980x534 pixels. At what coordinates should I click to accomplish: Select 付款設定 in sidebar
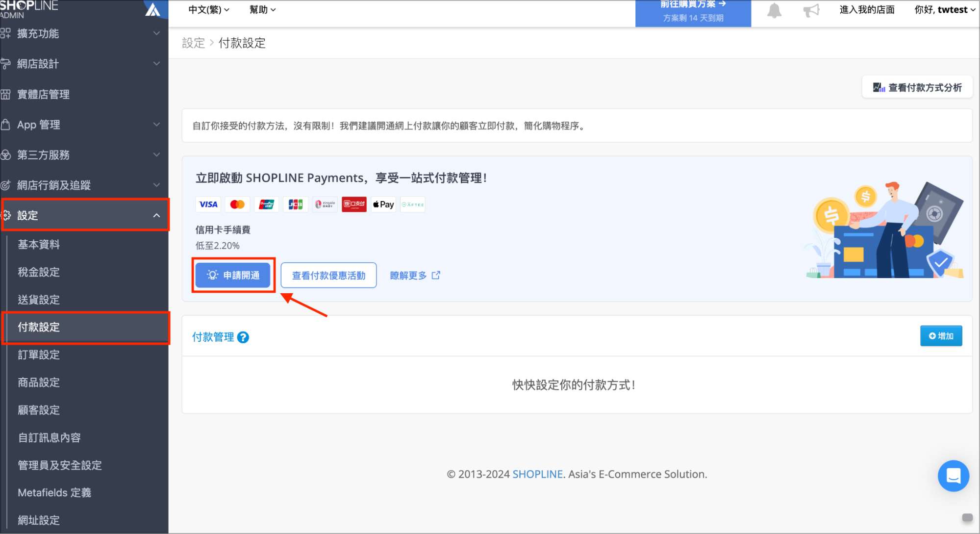pos(39,327)
